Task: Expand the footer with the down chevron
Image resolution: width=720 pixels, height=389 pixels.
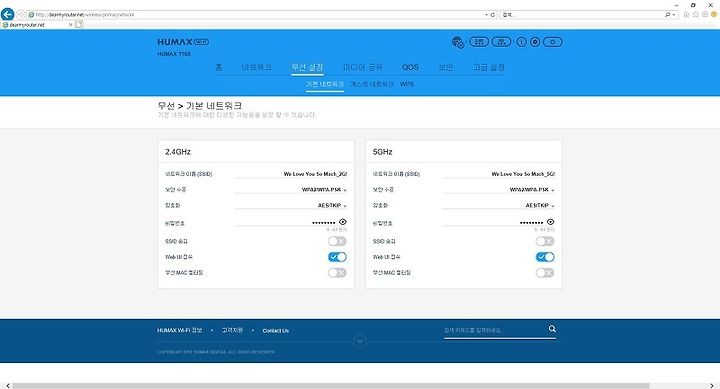Action: point(360,341)
